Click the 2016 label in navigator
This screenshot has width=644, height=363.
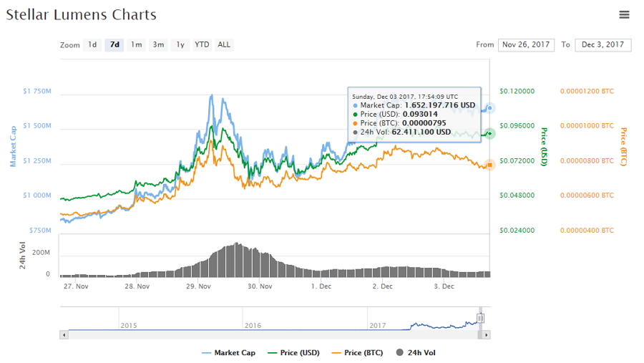point(253,326)
